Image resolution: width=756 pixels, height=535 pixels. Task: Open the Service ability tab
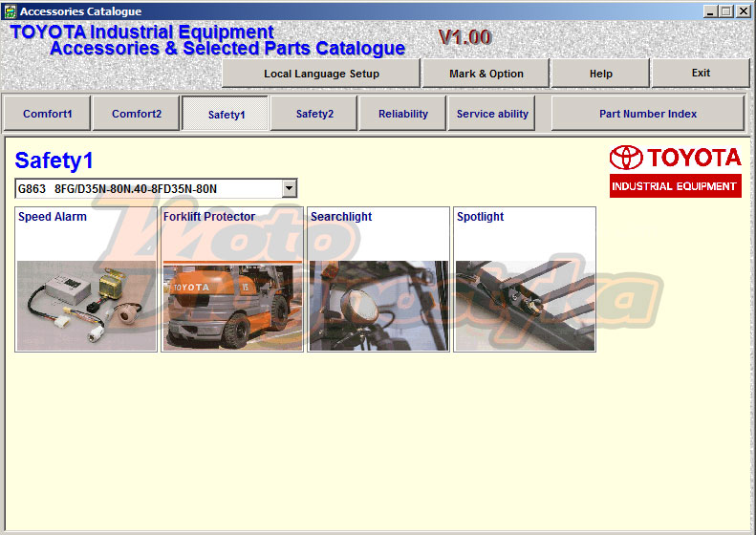(492, 114)
